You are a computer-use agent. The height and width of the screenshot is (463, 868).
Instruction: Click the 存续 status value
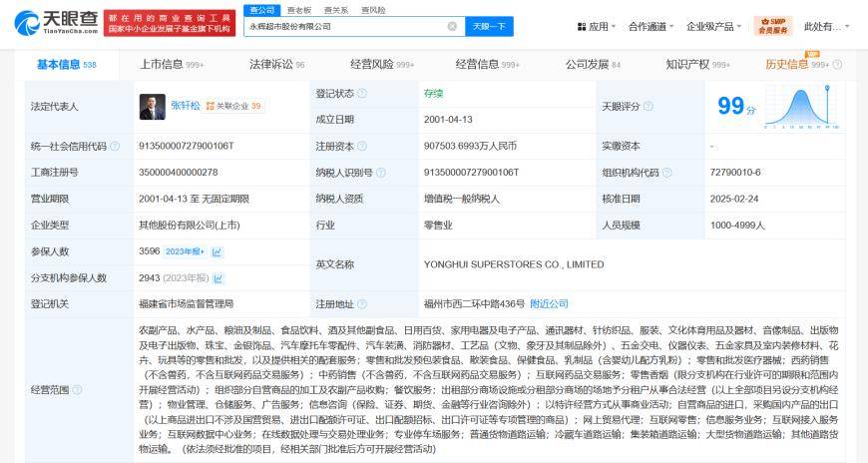pos(433,93)
